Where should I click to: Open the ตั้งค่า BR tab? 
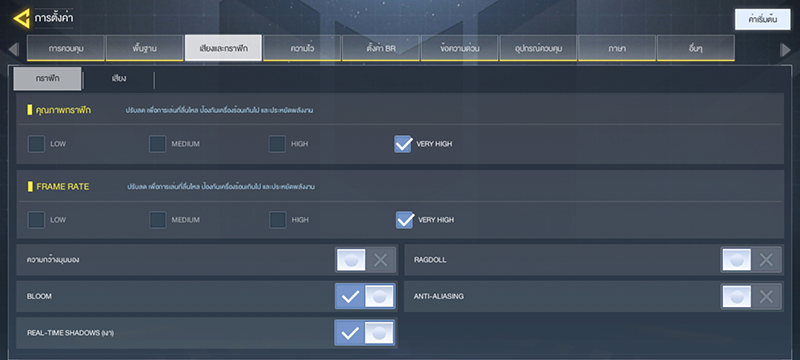pyautogui.click(x=381, y=48)
